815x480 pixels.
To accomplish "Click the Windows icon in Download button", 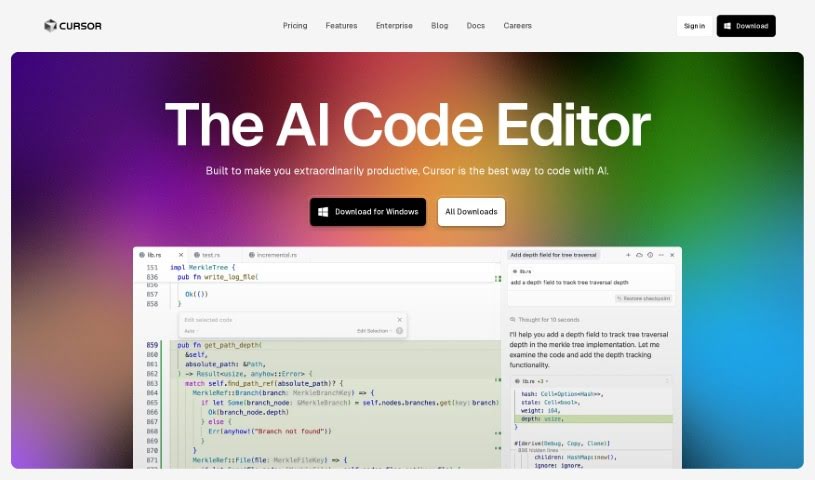I will pyautogui.click(x=727, y=26).
